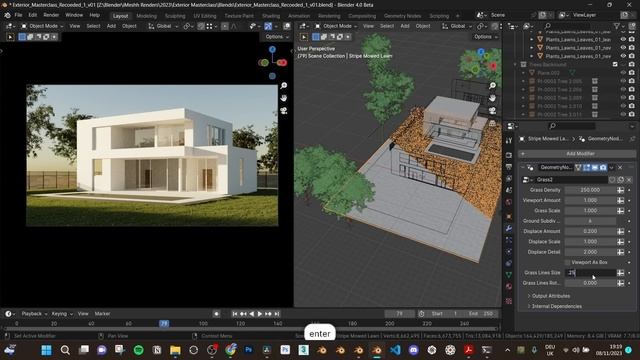This screenshot has height=360, width=640.
Task: Switch to Geometry Nodes workspace tab
Action: point(402,16)
